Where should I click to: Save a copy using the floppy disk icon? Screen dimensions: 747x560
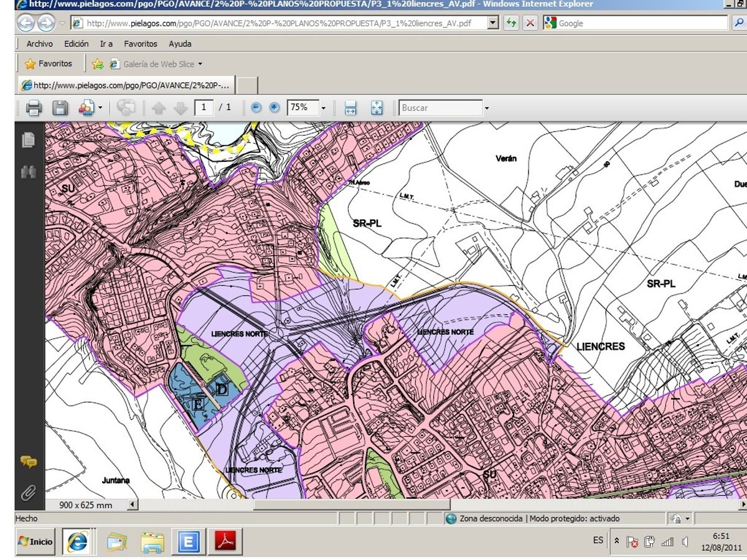point(60,108)
